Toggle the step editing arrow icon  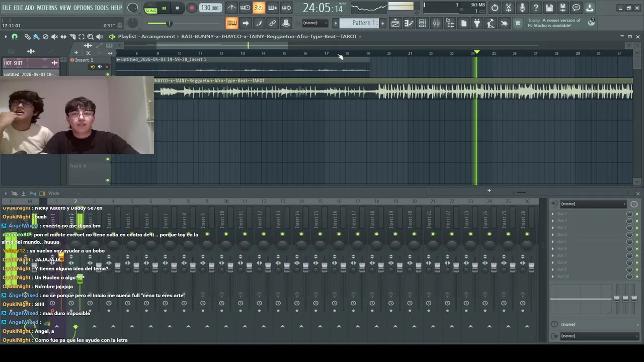coord(245,23)
